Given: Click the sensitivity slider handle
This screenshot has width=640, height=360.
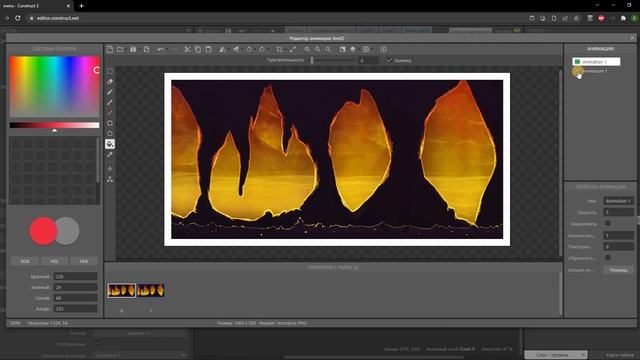Looking at the screenshot, I should click(x=312, y=60).
